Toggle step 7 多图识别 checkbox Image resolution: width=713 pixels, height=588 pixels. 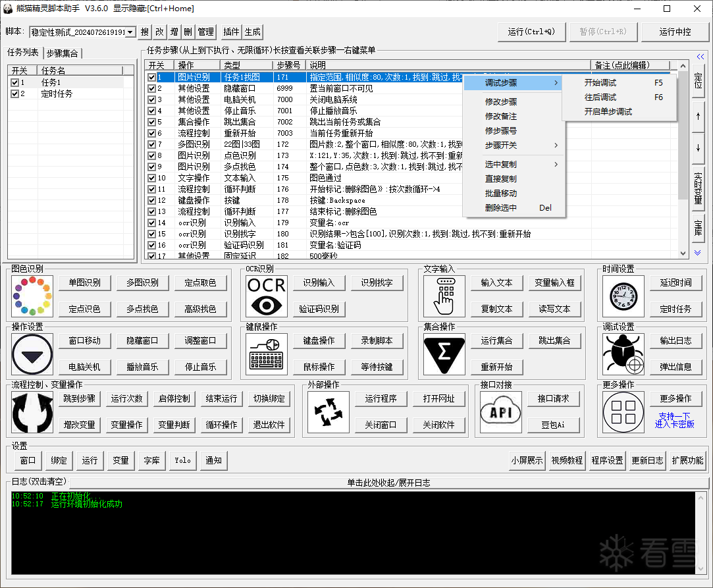(x=152, y=144)
